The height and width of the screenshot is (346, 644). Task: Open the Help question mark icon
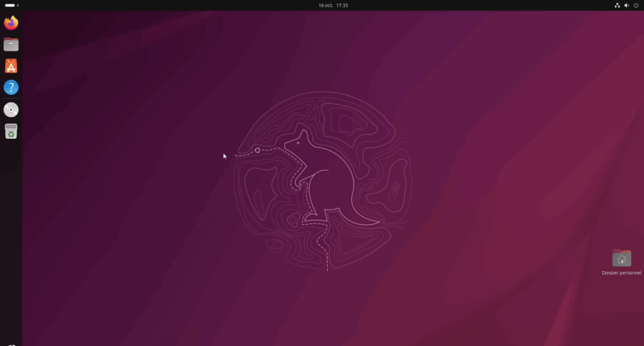tap(11, 87)
